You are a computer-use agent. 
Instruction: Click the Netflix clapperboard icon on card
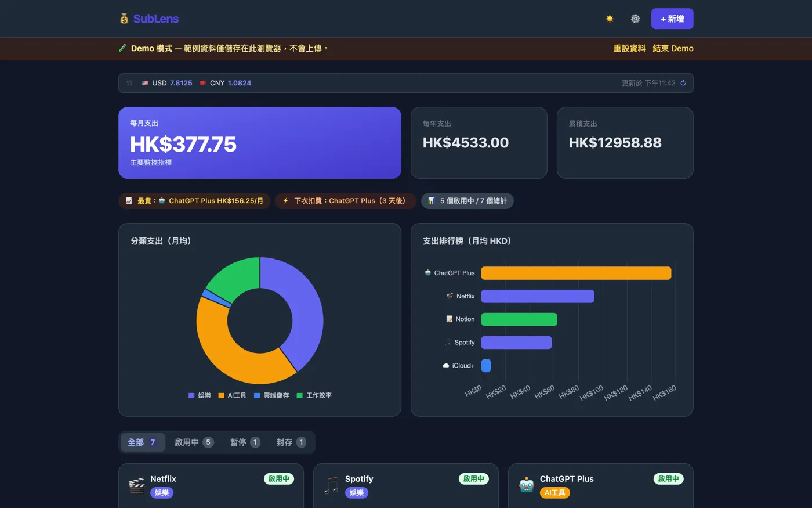pyautogui.click(x=137, y=485)
